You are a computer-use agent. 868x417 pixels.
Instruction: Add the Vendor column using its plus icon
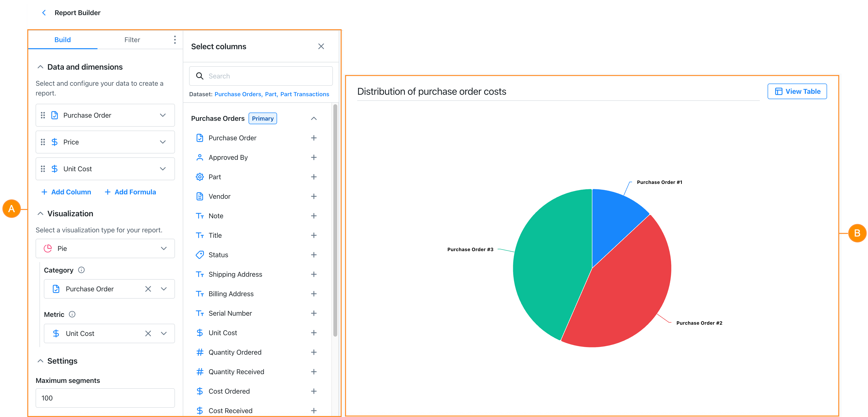[314, 196]
